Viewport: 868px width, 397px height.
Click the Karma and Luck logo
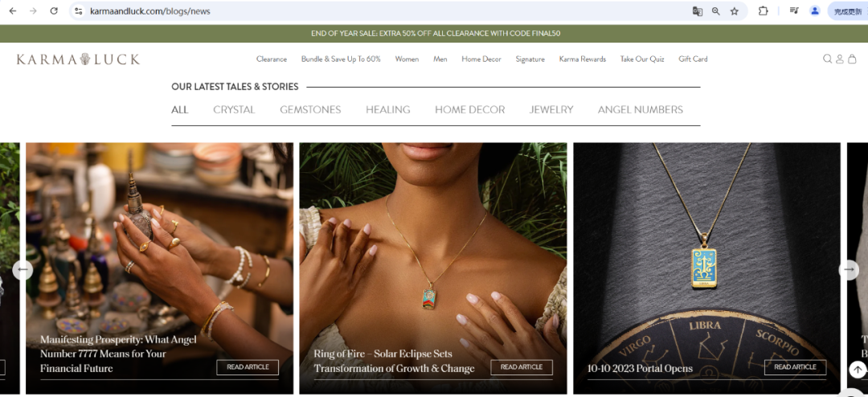pyautogui.click(x=78, y=59)
